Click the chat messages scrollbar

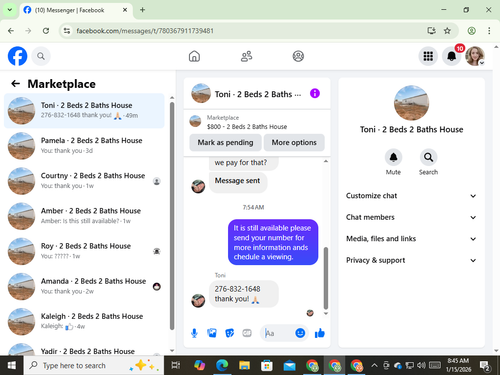(326, 278)
